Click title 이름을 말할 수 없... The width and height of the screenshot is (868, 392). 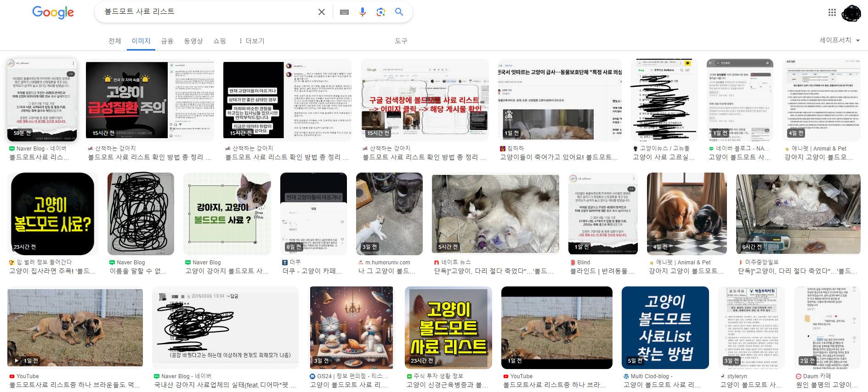[x=138, y=271]
